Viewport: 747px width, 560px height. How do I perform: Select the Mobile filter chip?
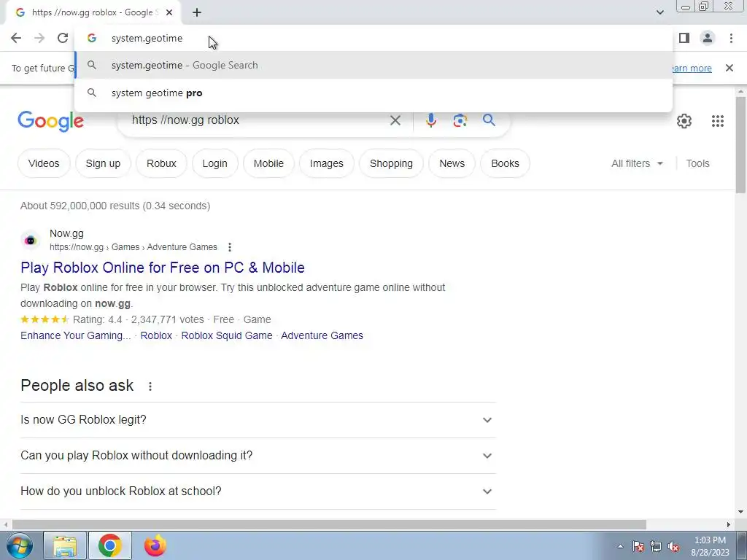(268, 163)
